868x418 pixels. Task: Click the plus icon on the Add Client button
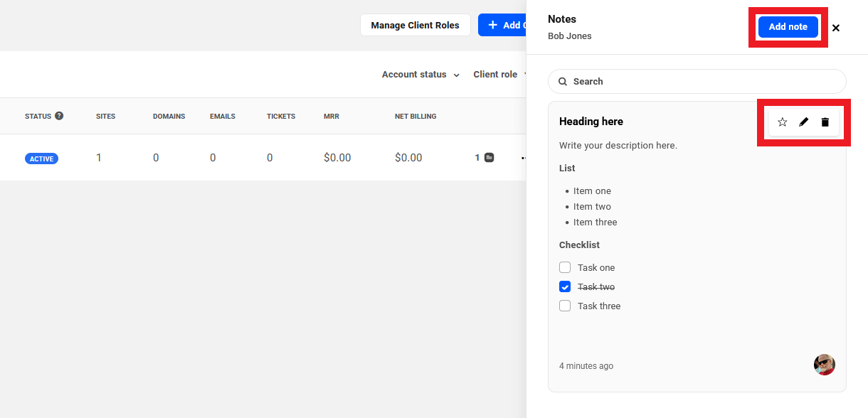click(x=492, y=25)
